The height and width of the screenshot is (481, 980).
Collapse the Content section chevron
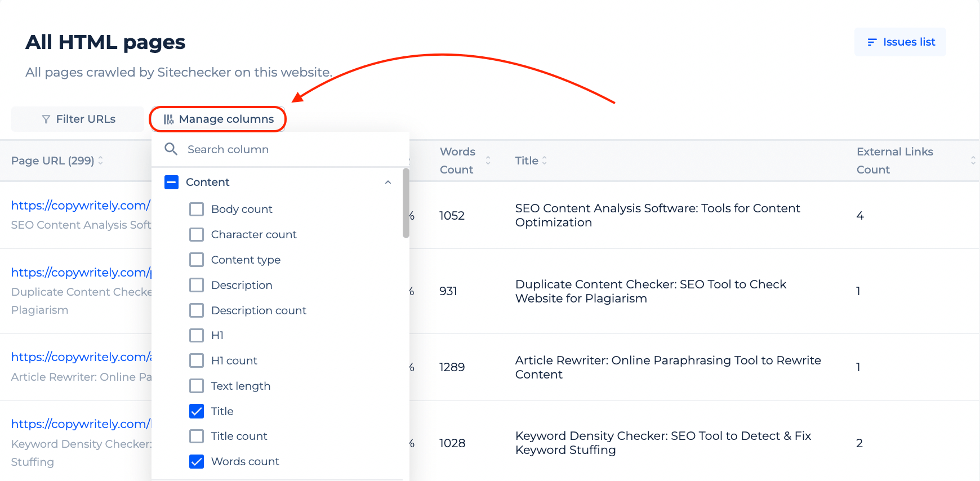pos(388,182)
